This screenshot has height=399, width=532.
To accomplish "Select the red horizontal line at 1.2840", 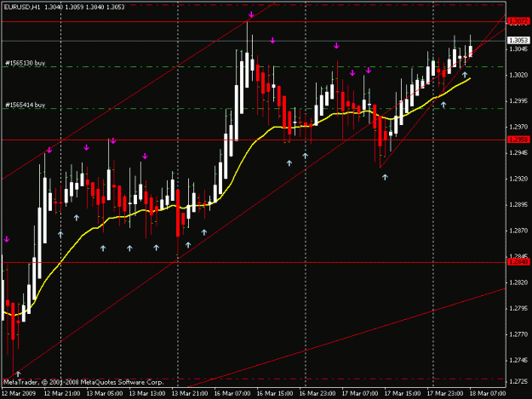I will [254, 262].
